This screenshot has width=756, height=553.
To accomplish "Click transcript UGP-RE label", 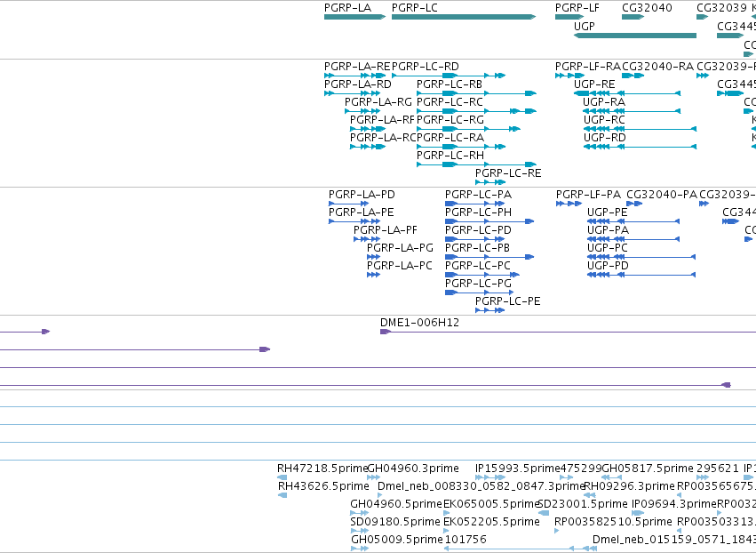I will [594, 84].
